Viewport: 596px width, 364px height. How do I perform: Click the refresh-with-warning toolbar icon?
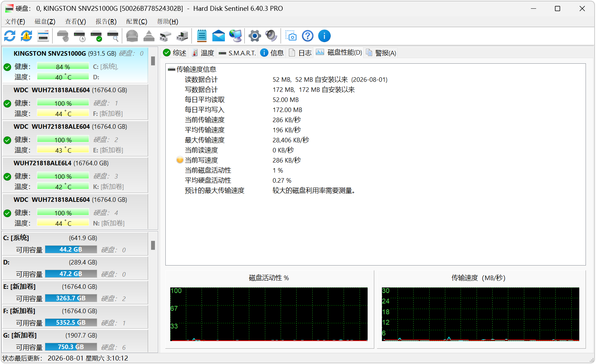click(x=26, y=36)
